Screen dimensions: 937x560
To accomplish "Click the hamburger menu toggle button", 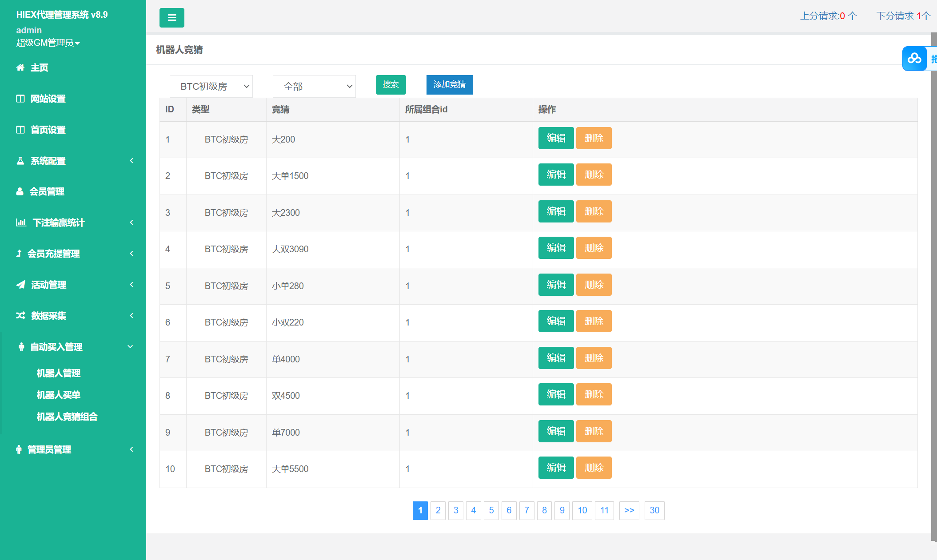I will (171, 18).
